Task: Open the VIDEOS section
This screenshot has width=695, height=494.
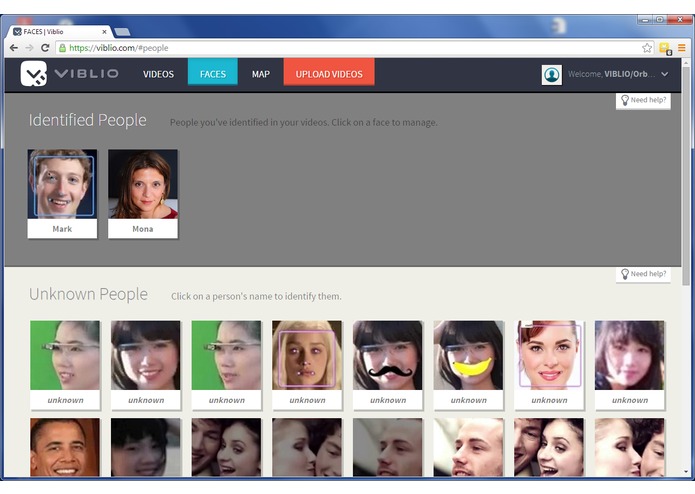Action: (158, 74)
